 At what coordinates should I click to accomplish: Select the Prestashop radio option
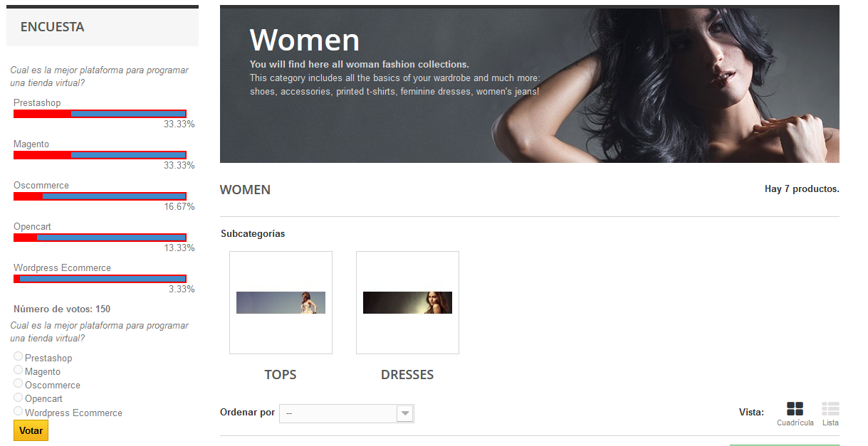click(19, 356)
